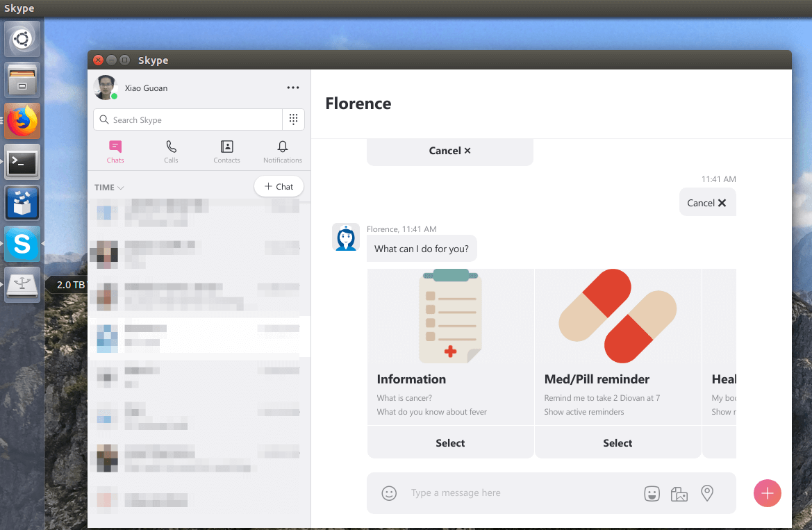
Task: Expand the TIME sort dropdown
Action: [x=109, y=188]
